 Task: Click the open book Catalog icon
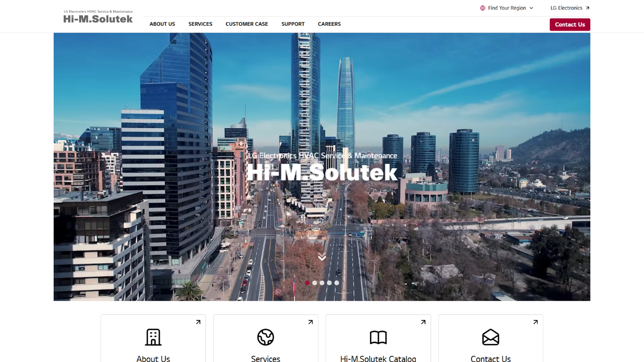pos(378,337)
